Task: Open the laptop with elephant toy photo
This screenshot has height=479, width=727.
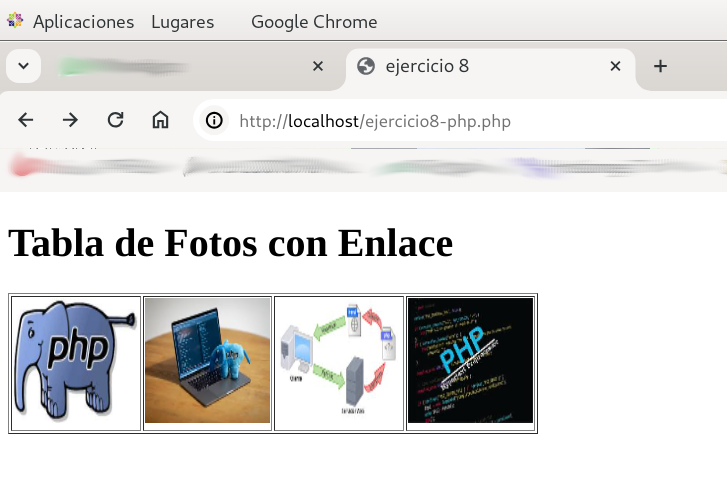Action: 208,360
